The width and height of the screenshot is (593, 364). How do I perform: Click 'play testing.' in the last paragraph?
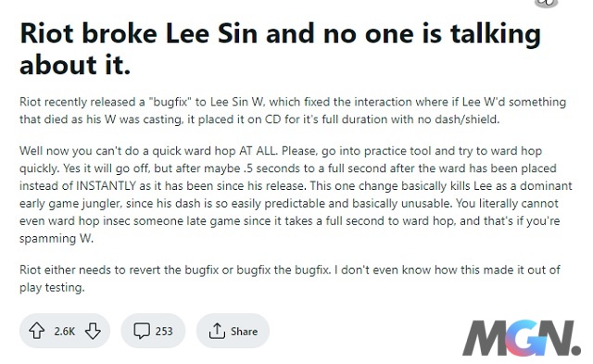pyautogui.click(x=52, y=288)
